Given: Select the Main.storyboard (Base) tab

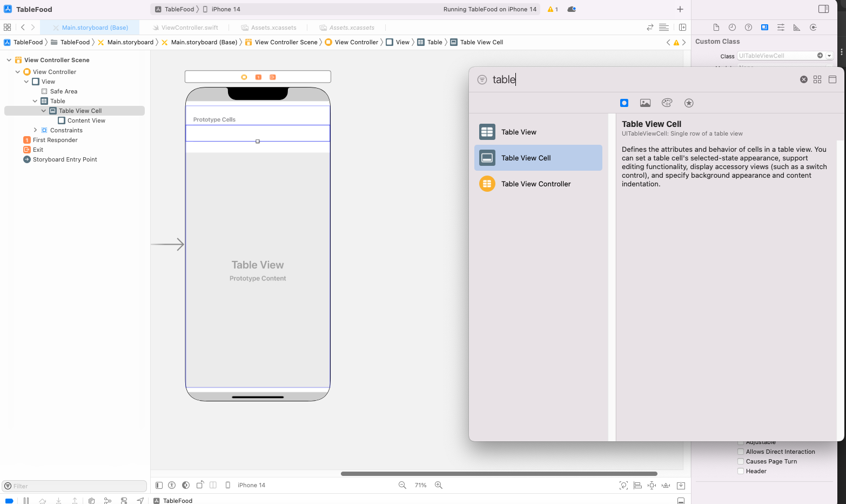Looking at the screenshot, I should [x=91, y=28].
